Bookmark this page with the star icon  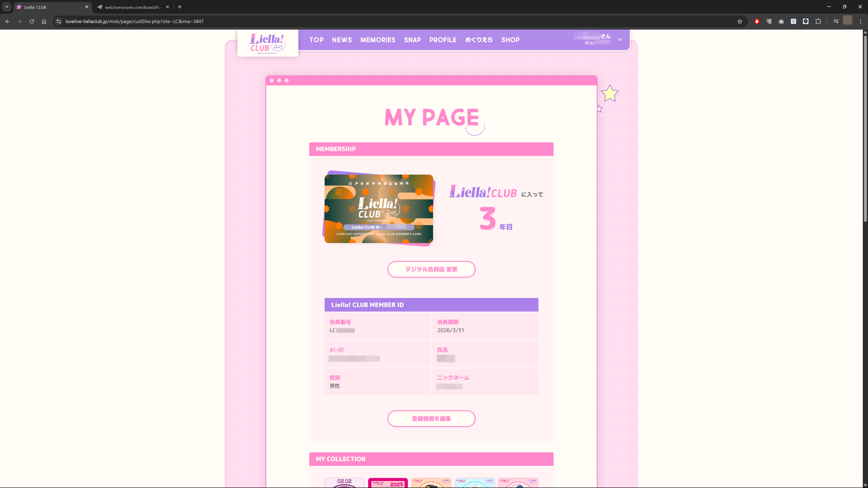740,21
